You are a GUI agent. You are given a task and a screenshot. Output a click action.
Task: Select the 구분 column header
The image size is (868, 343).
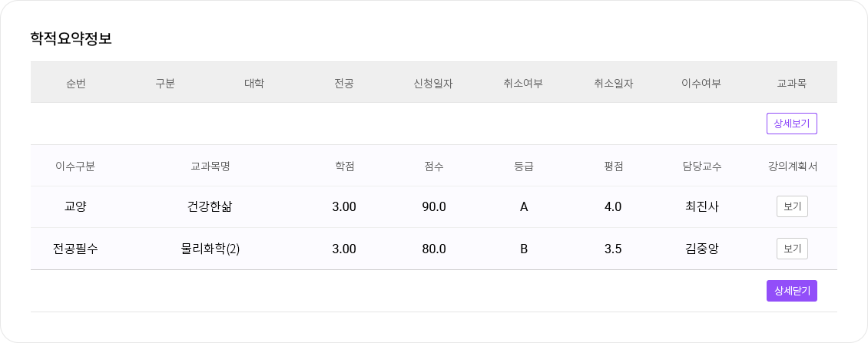165,83
